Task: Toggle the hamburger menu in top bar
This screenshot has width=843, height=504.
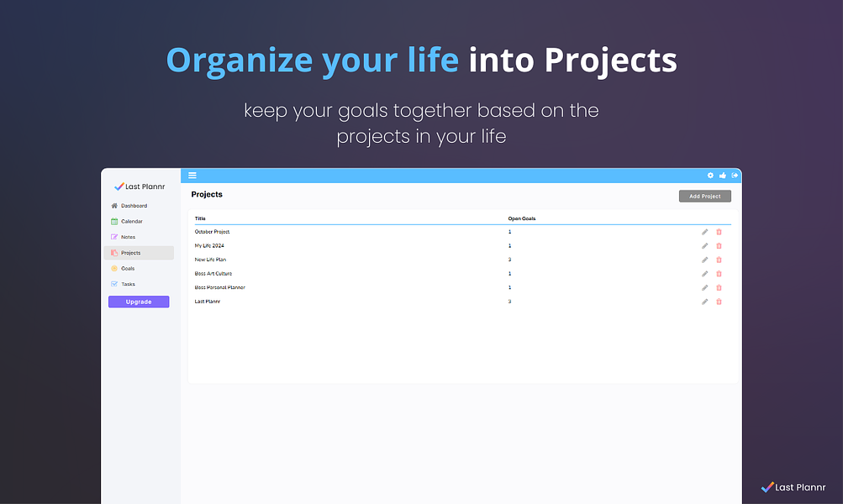Action: 192,176
